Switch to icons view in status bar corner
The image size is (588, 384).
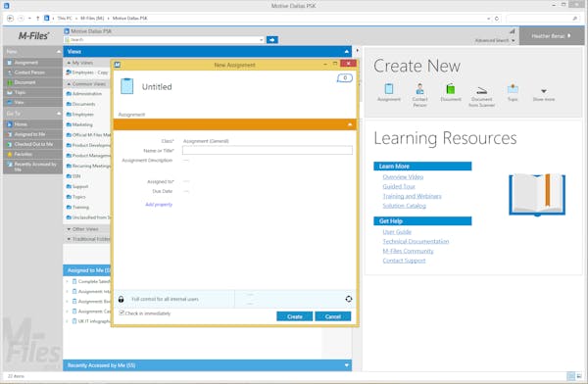coord(579,376)
